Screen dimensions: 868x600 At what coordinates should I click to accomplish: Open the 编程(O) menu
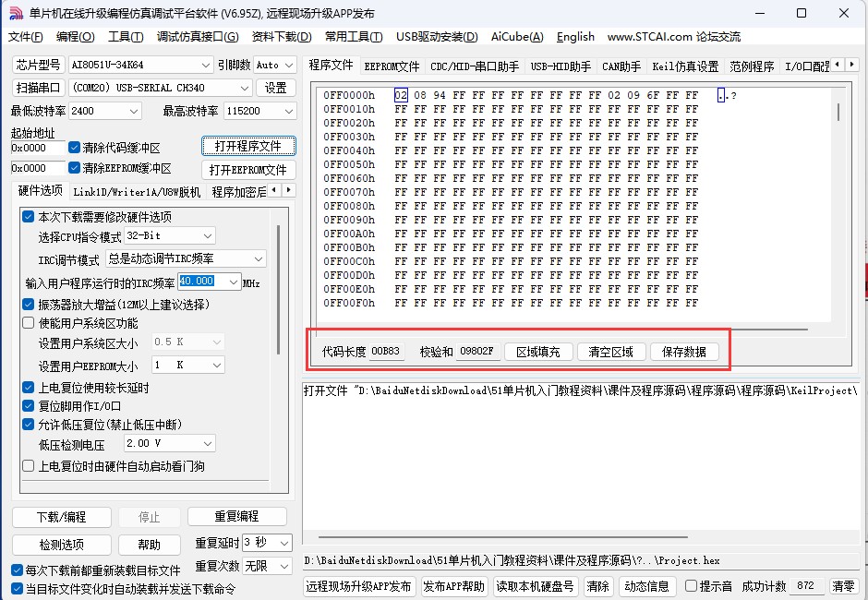click(76, 37)
